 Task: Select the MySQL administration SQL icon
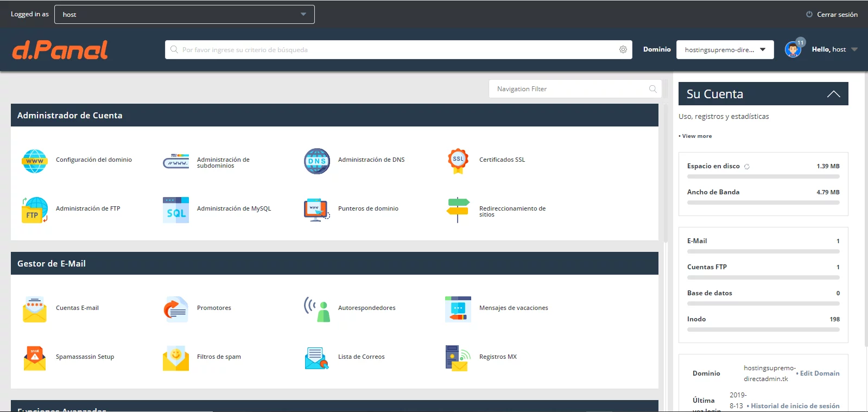click(176, 210)
